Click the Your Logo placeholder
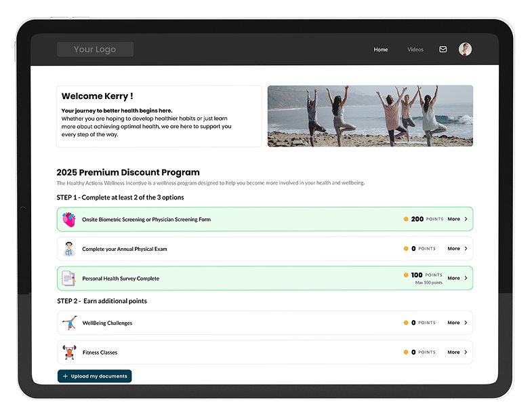Viewport: 532px width, 417px height. [x=95, y=49]
